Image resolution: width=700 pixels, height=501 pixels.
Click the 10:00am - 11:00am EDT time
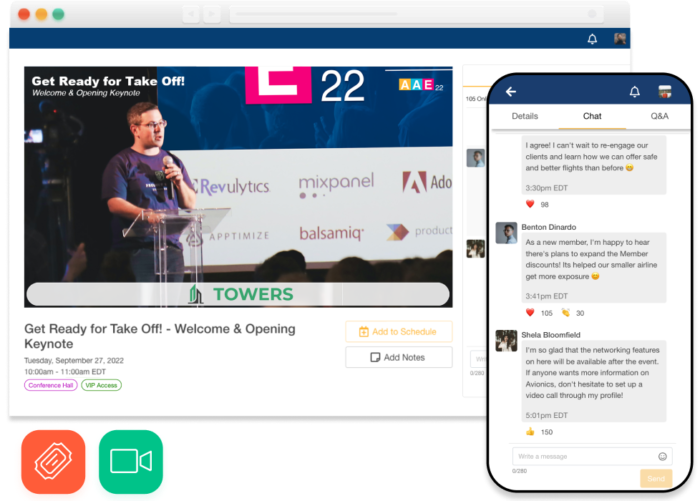(x=65, y=372)
